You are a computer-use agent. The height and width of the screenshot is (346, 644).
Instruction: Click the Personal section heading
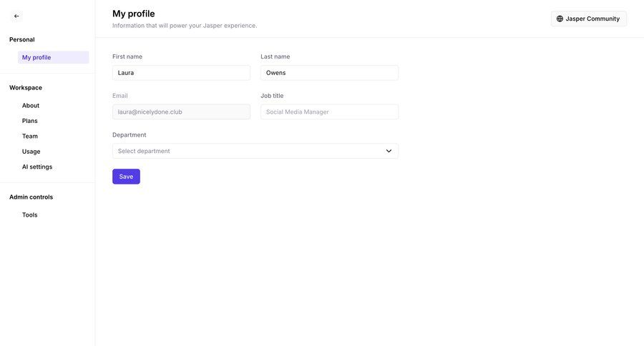click(21, 39)
